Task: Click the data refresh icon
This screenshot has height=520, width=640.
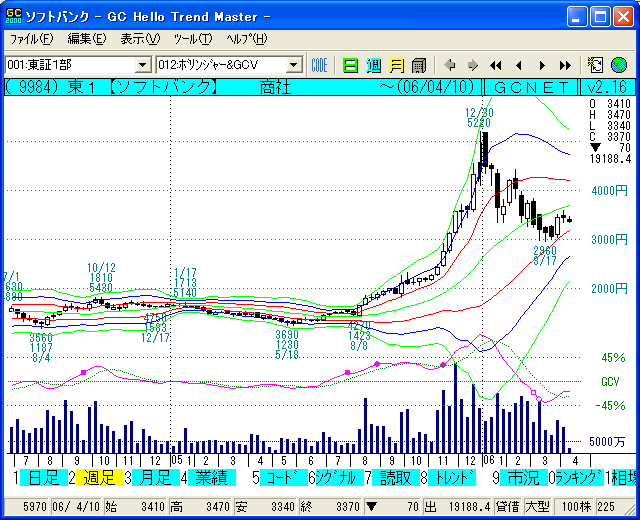Action: tap(595, 65)
